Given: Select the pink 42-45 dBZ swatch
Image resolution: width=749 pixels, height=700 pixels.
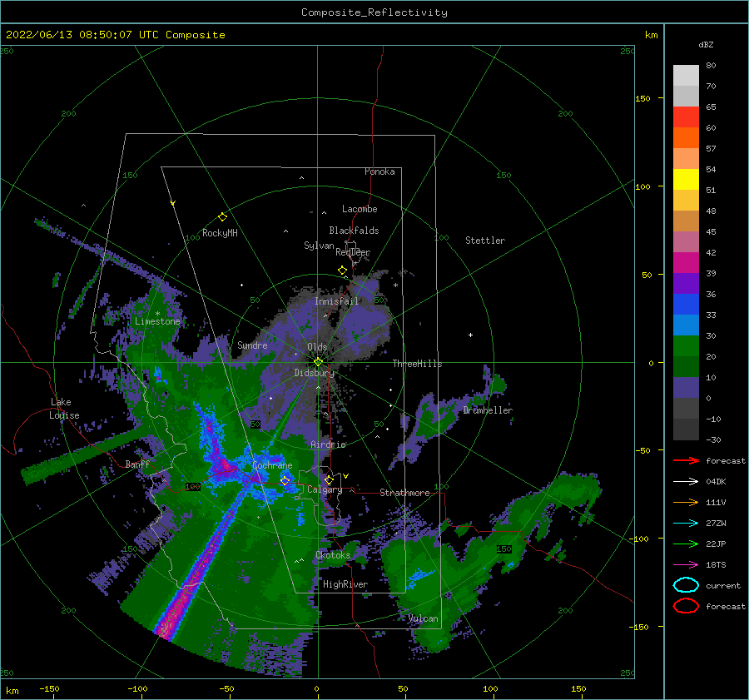Looking at the screenshot, I should 686,241.
